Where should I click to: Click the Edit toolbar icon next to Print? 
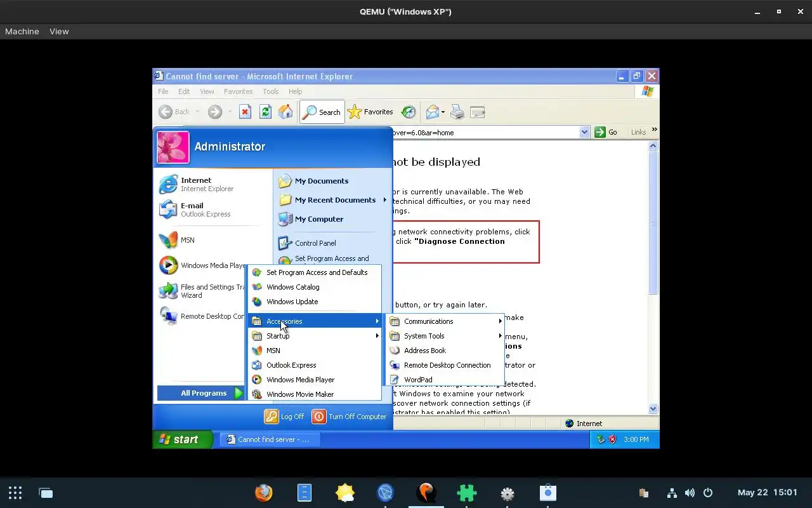click(478, 112)
